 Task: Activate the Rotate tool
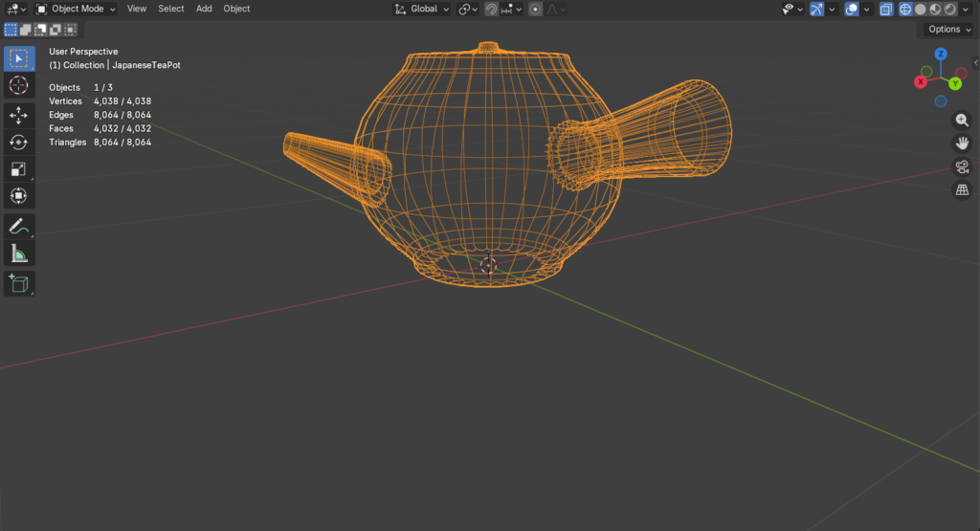coord(18,143)
